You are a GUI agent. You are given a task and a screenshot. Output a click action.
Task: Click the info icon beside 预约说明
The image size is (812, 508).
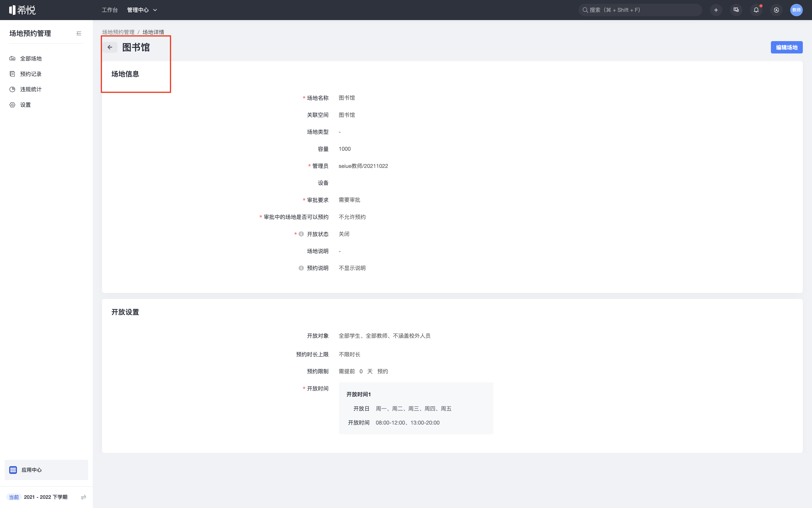click(x=301, y=268)
